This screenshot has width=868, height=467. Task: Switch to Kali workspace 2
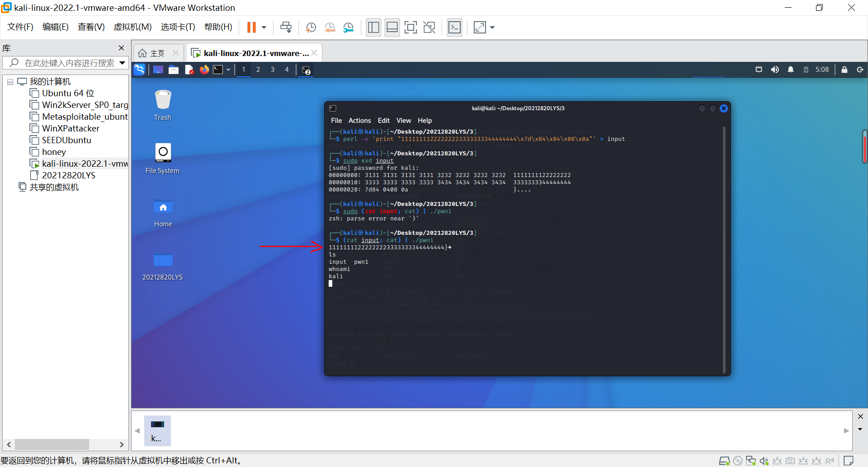coord(258,70)
